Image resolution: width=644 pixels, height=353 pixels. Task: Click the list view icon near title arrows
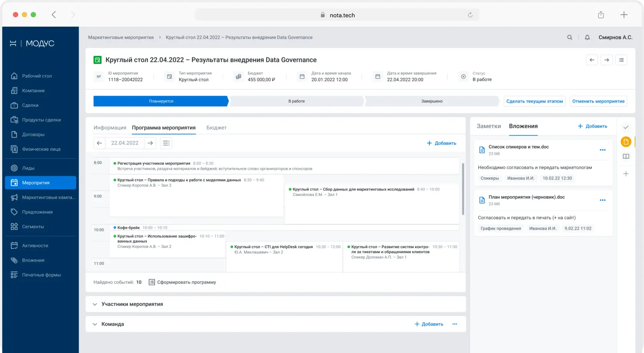621,60
